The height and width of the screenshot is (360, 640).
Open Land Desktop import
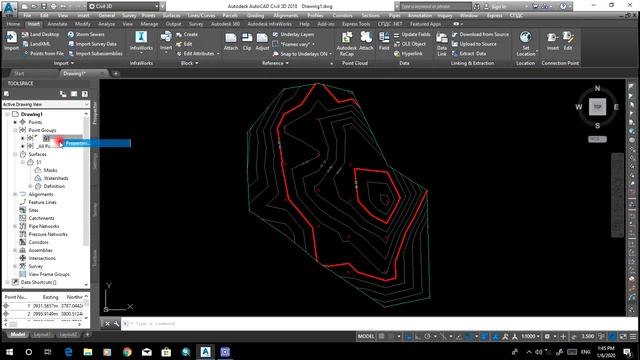click(40, 35)
